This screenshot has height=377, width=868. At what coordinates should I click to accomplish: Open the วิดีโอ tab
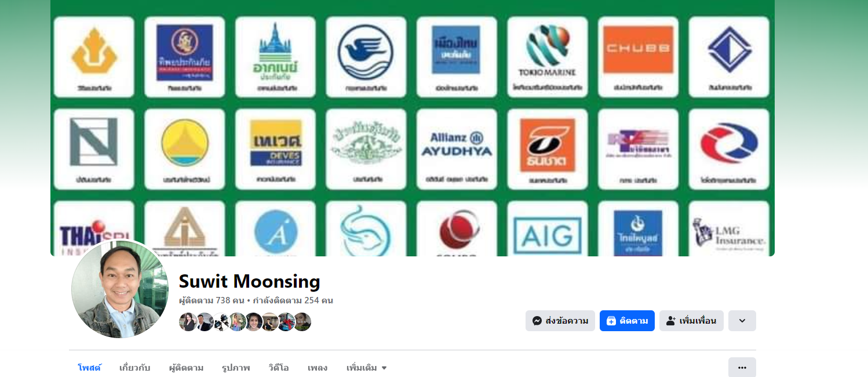coord(279,368)
